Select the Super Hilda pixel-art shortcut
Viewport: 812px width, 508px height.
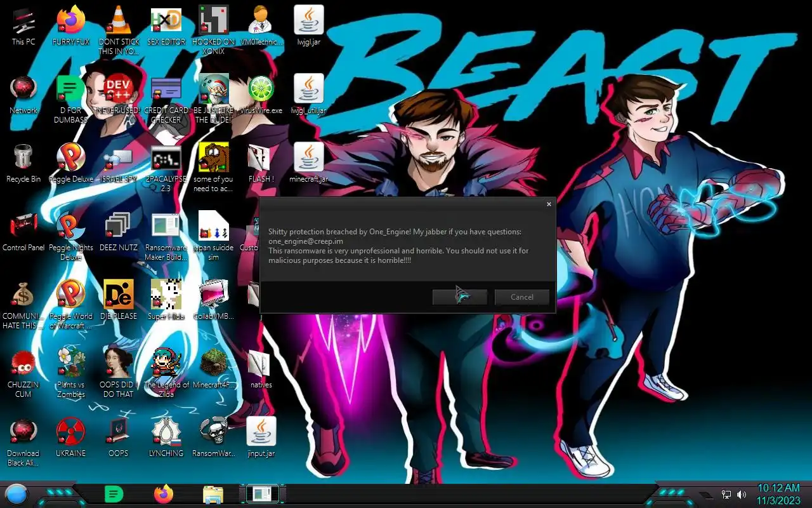(166, 301)
